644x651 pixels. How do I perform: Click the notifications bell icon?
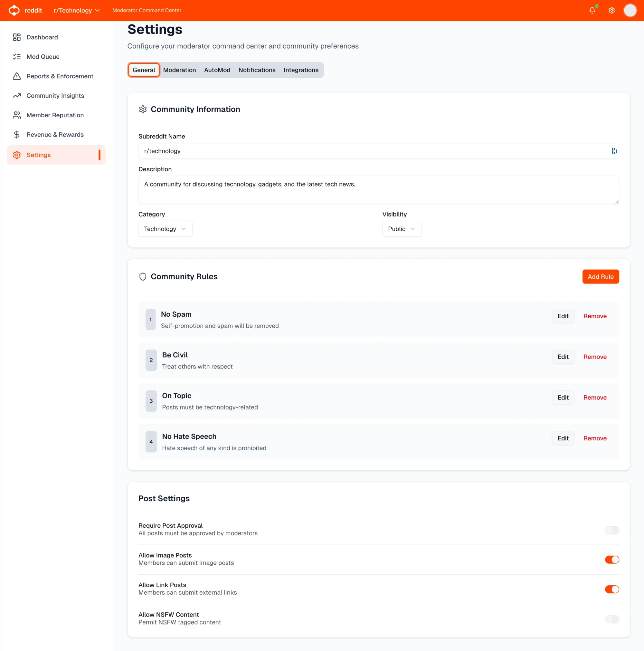tap(592, 10)
